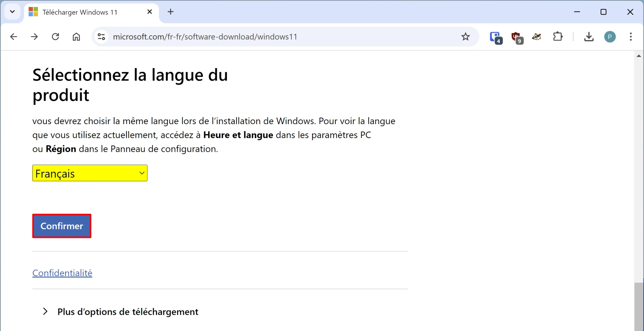Open the Français language dropdown
Image resolution: width=644 pixels, height=331 pixels.
90,173
